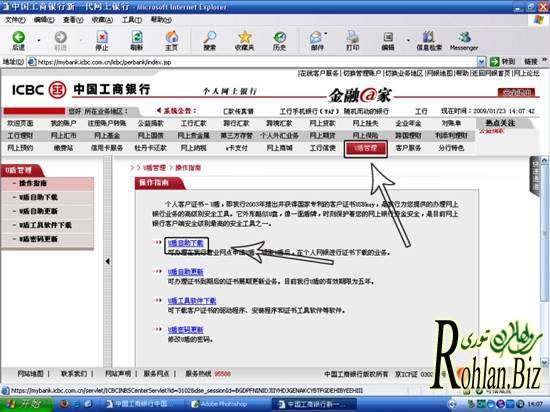Open the 工具(T) menu
550x412 pixels.
click(x=132, y=20)
